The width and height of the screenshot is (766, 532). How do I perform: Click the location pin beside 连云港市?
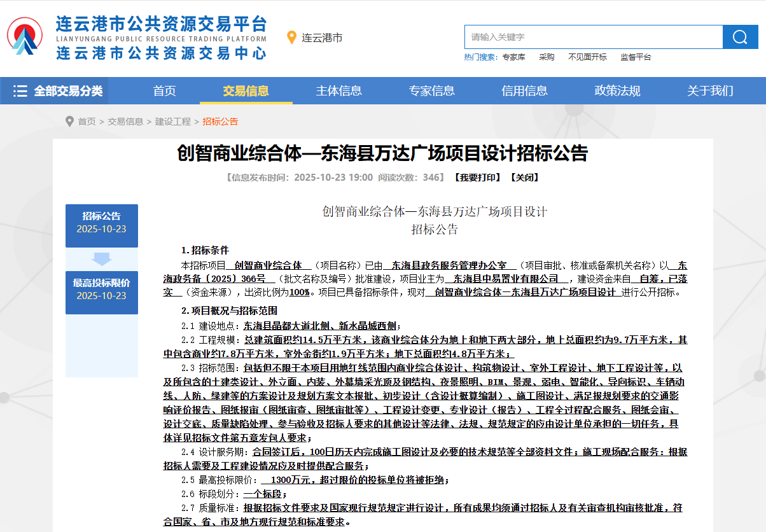tap(291, 37)
